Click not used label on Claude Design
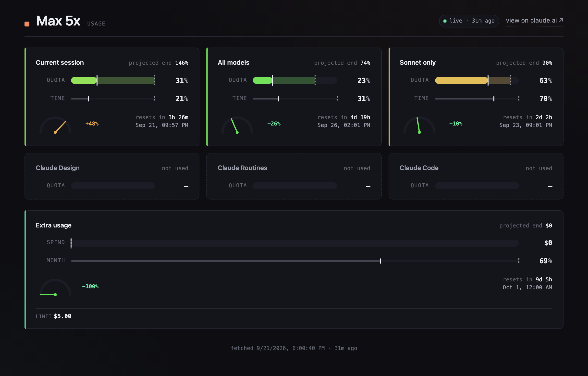The width and height of the screenshot is (588, 376). [175, 168]
